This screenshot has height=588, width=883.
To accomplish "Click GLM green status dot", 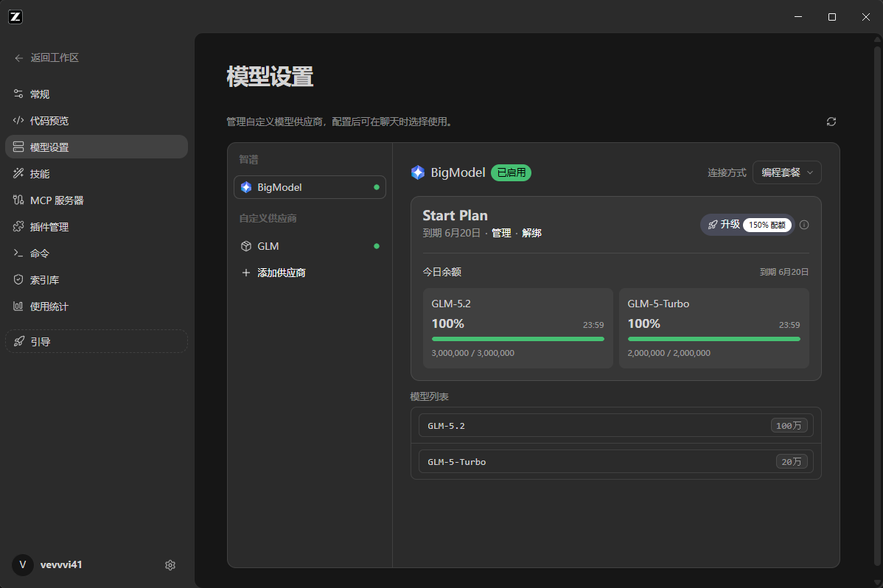I will coord(376,246).
